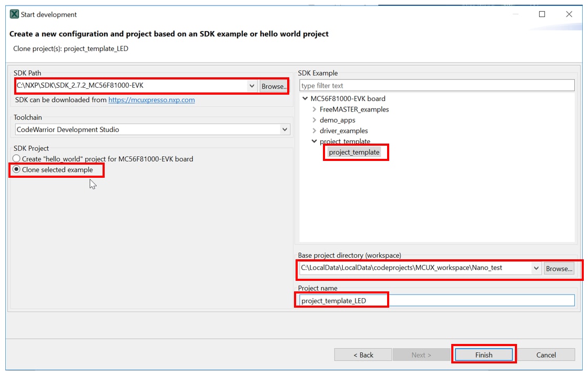The width and height of the screenshot is (588, 375).
Task: Close the Start development dialog
Action: point(569,14)
